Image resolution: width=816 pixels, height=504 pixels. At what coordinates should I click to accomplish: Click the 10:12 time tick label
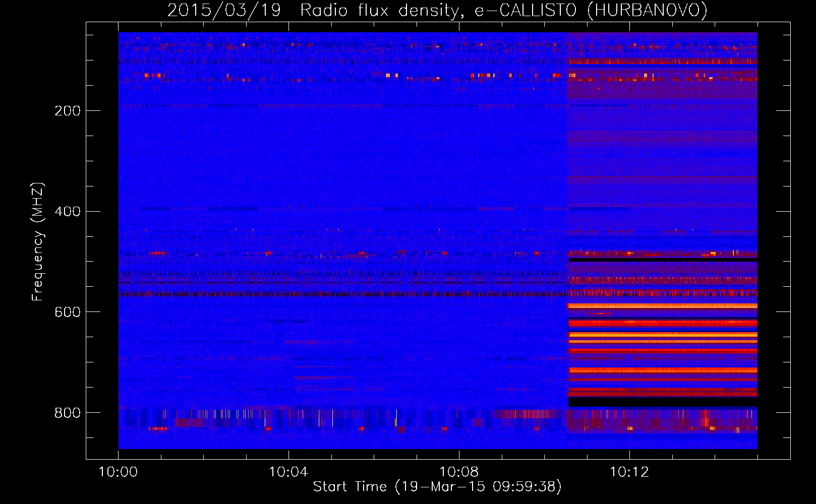(629, 472)
